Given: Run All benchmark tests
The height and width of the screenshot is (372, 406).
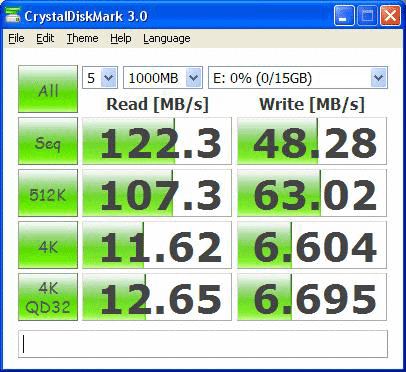Looking at the screenshot, I should coord(48,89).
